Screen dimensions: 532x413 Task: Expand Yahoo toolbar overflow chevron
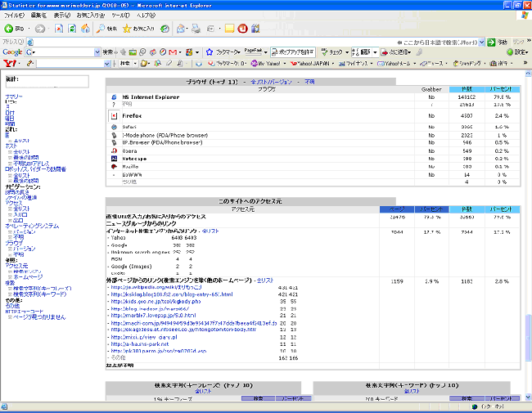tap(525, 63)
